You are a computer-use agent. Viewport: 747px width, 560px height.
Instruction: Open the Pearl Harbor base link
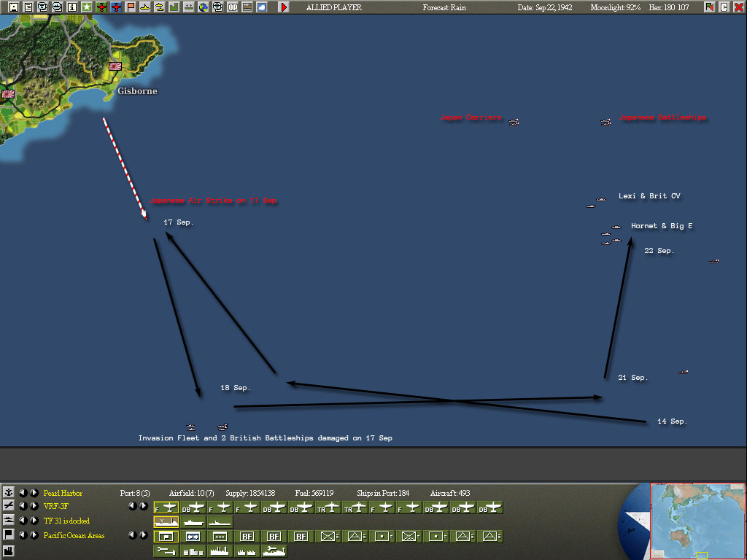[63, 493]
